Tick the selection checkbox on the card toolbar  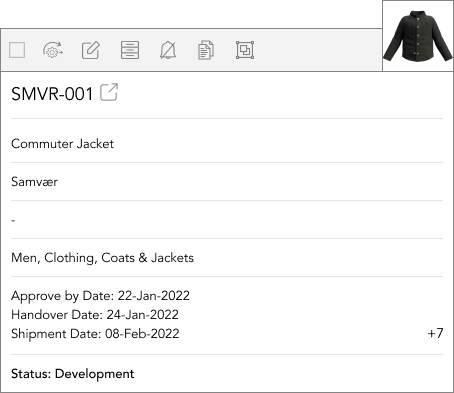(17, 50)
